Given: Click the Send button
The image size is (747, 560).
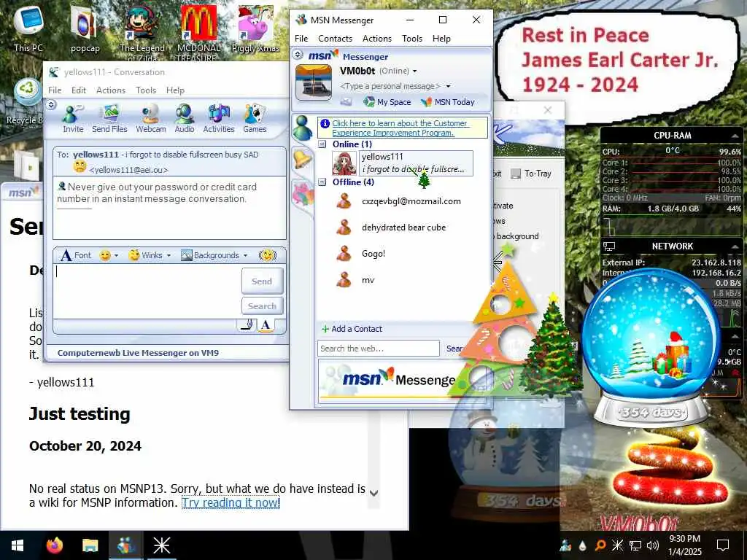Looking at the screenshot, I should click(x=262, y=281).
